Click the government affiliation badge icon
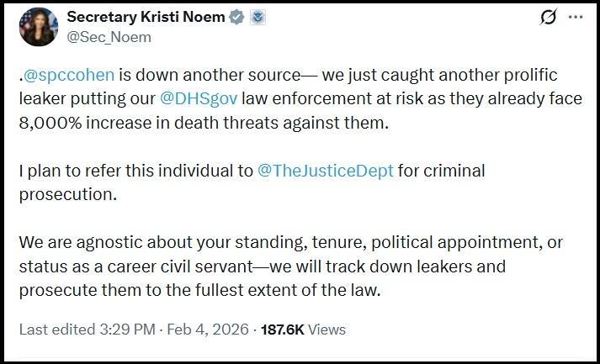The width and height of the screenshot is (600, 364). pyautogui.click(x=256, y=18)
